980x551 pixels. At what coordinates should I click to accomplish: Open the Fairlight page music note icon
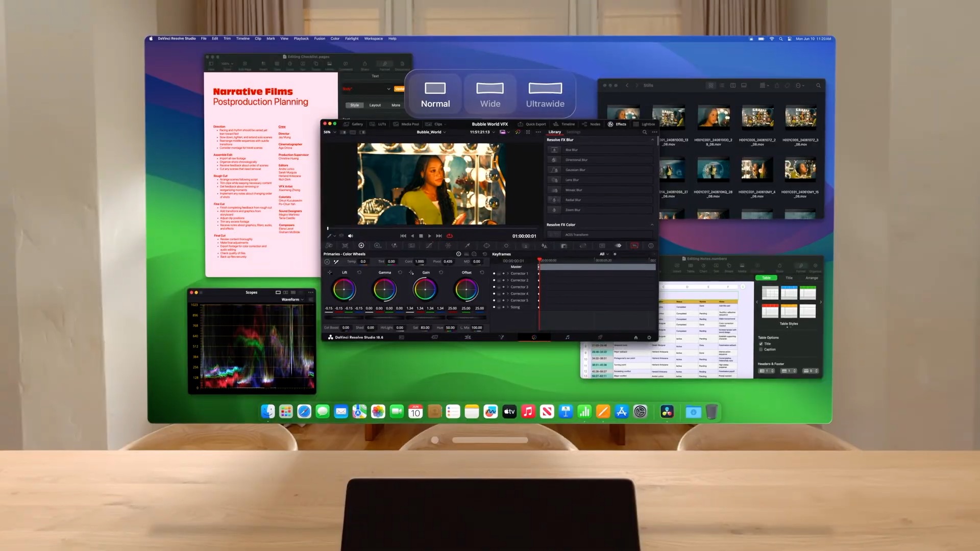567,337
